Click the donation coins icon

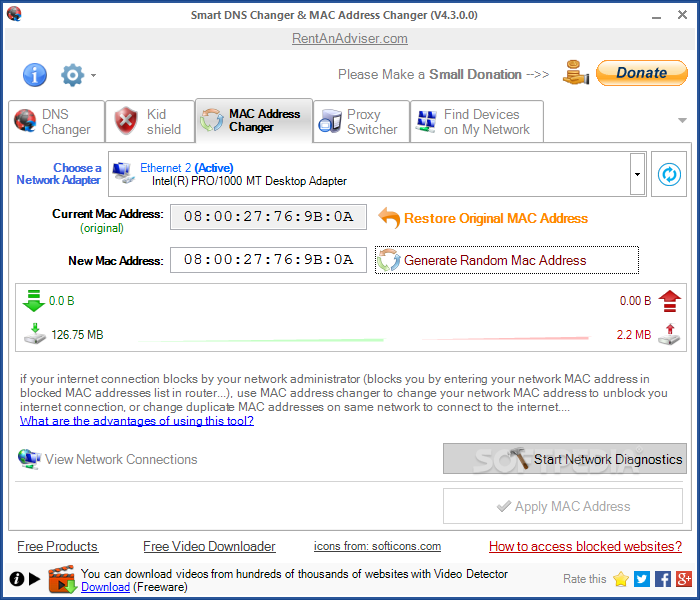pyautogui.click(x=576, y=73)
